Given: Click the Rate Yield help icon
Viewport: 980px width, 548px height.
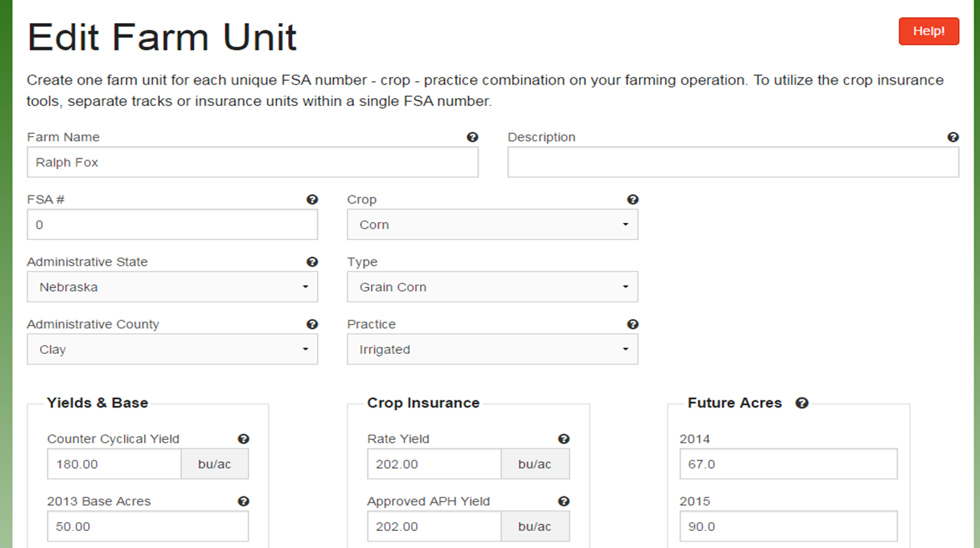Looking at the screenshot, I should [x=563, y=439].
